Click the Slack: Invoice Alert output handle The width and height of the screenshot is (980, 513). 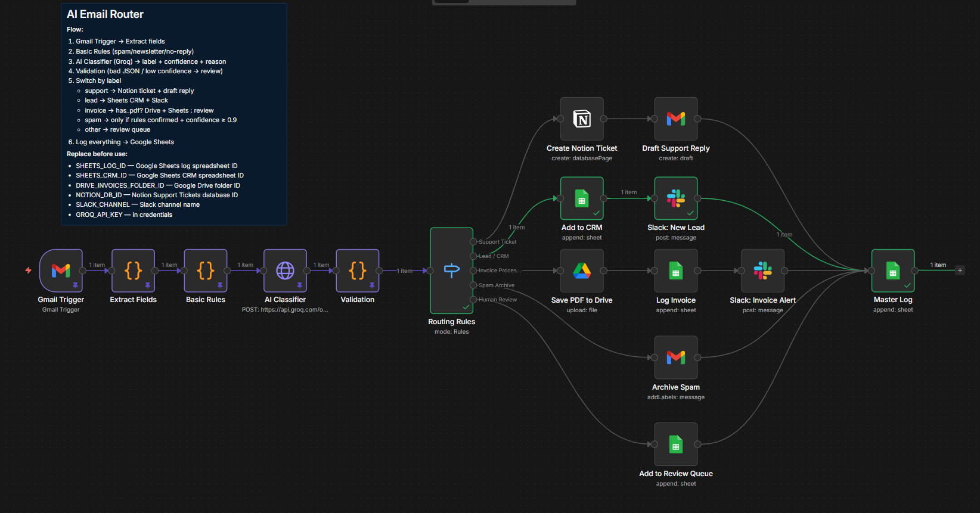point(785,271)
